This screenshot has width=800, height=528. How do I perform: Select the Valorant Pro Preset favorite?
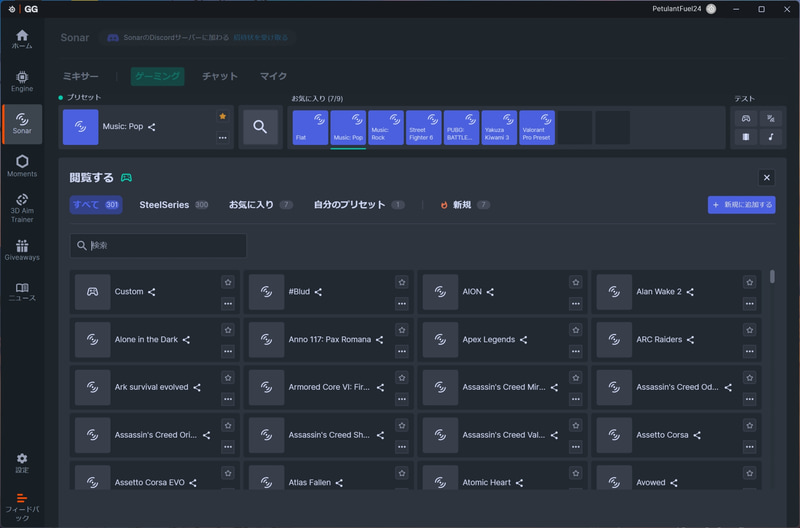click(537, 128)
